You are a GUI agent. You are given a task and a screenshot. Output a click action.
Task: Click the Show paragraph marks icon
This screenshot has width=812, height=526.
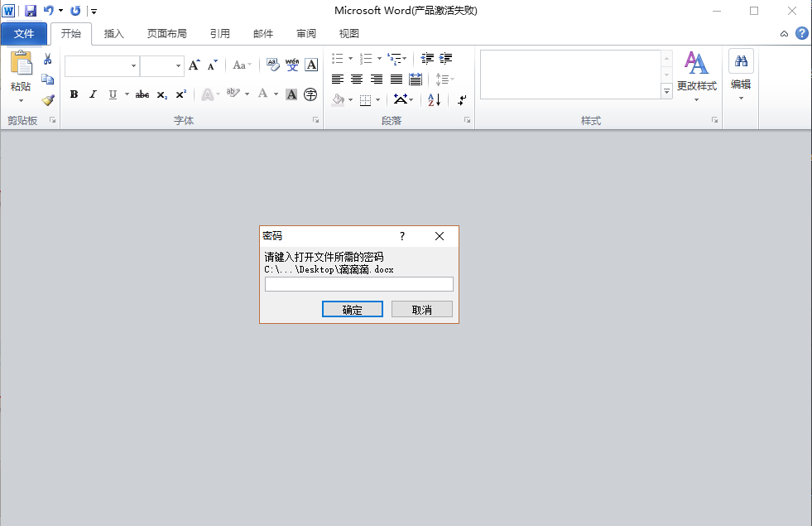(x=462, y=99)
